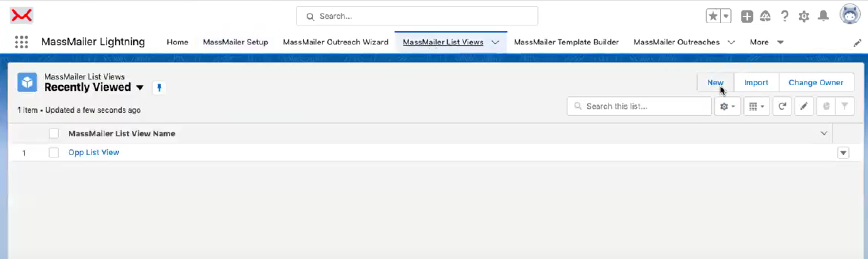Open the MassMailer Outreaches tab
The width and height of the screenshot is (868, 259).
(676, 42)
